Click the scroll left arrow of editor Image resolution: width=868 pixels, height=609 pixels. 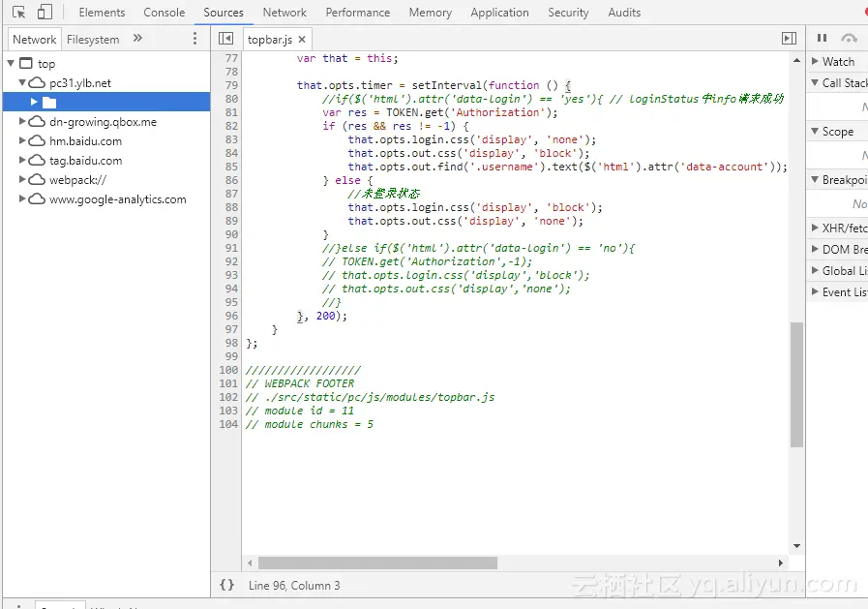[250, 563]
